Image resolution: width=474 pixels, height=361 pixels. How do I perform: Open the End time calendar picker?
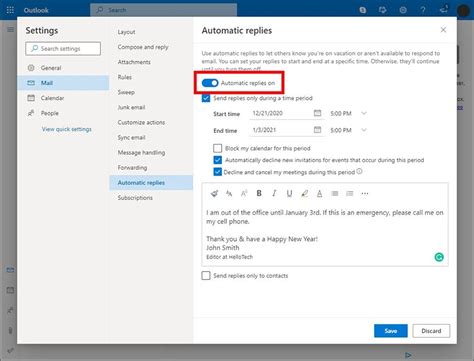tap(317, 129)
